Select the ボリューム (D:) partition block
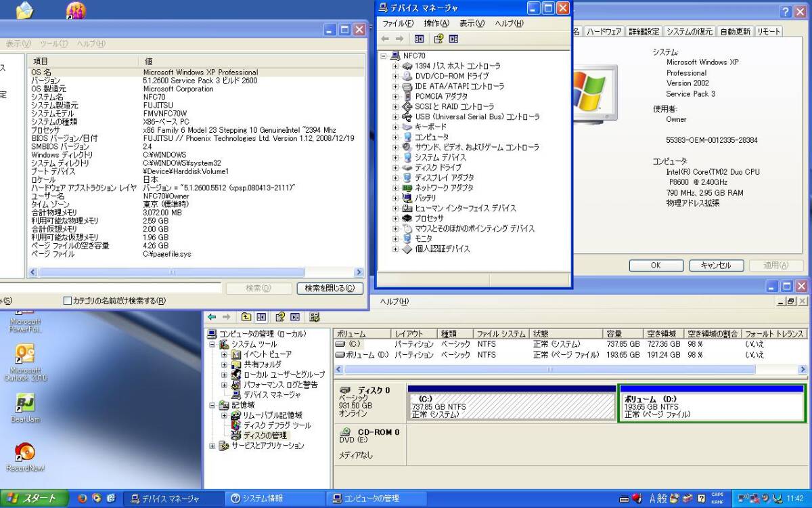 pyautogui.click(x=710, y=404)
